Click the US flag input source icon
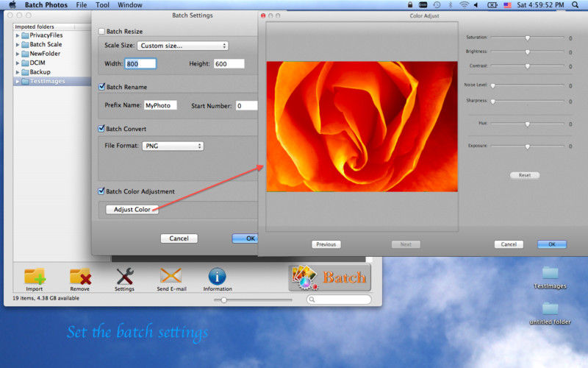 pos(507,5)
